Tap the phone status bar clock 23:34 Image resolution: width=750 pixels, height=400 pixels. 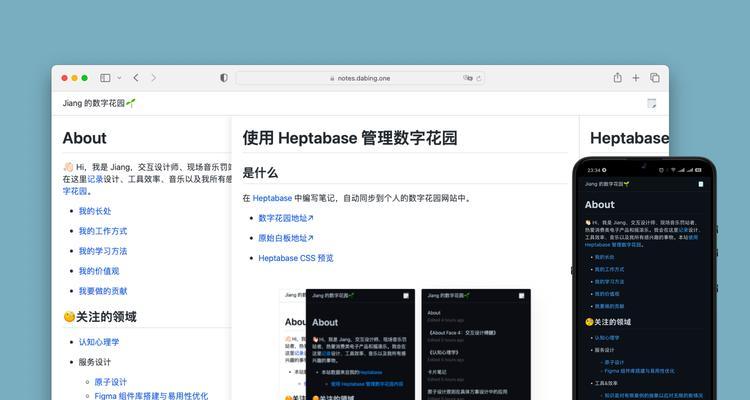click(594, 170)
